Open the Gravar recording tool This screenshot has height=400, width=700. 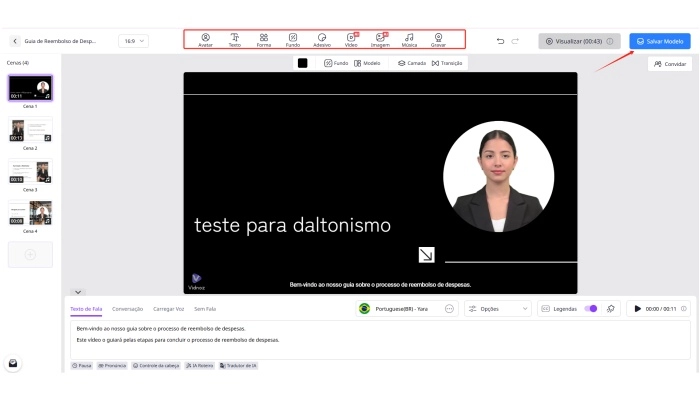point(438,40)
